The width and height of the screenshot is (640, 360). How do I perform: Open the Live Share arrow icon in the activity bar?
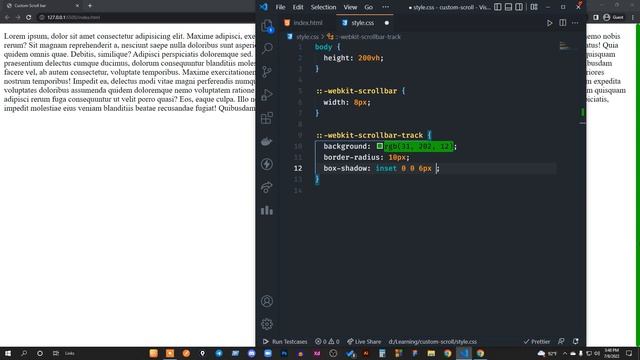pyautogui.click(x=267, y=187)
